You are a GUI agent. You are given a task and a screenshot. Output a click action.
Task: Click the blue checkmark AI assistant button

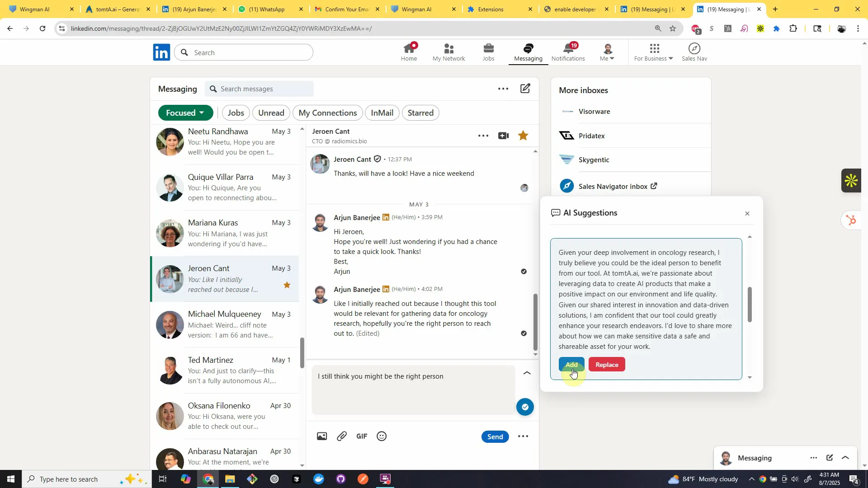525,407
